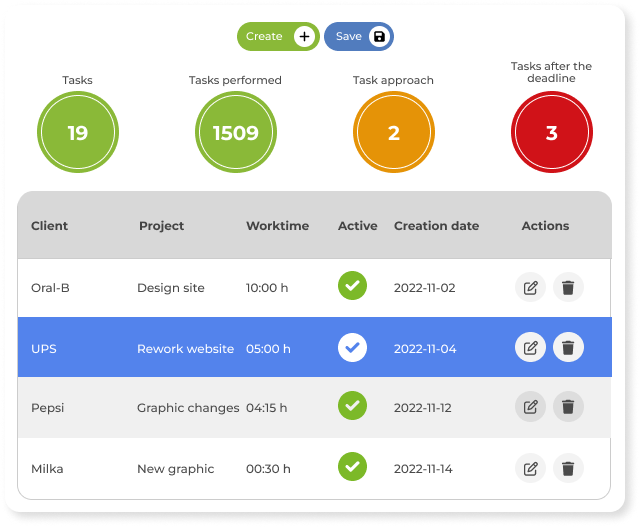Click the blue Save button
The height and width of the screenshot is (527, 640).
(x=359, y=36)
